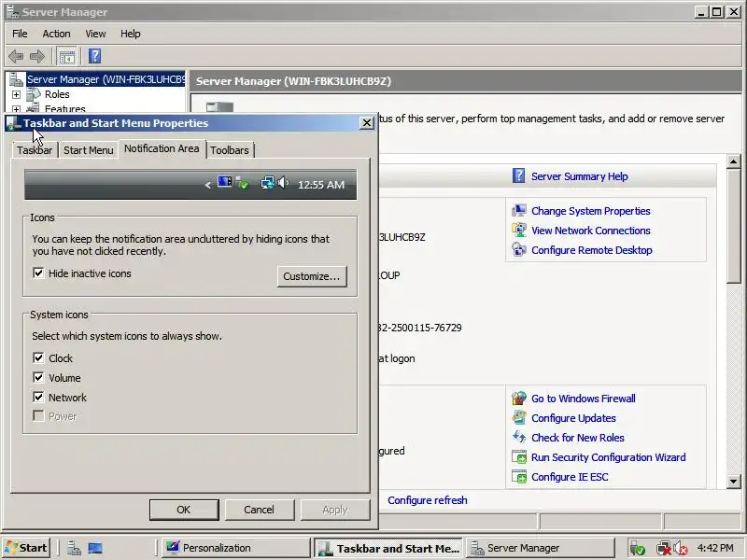The image size is (747, 560).
Task: Click the Check for New Roles link
Action: point(577,438)
